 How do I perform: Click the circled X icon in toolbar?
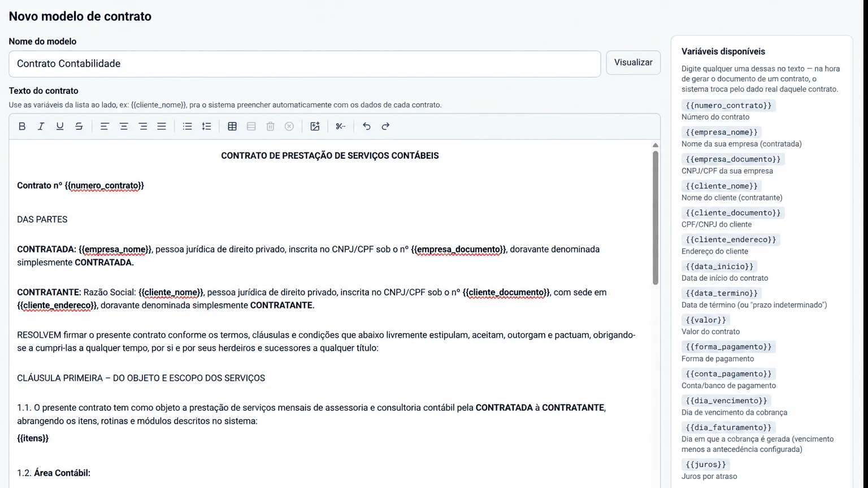(x=289, y=127)
